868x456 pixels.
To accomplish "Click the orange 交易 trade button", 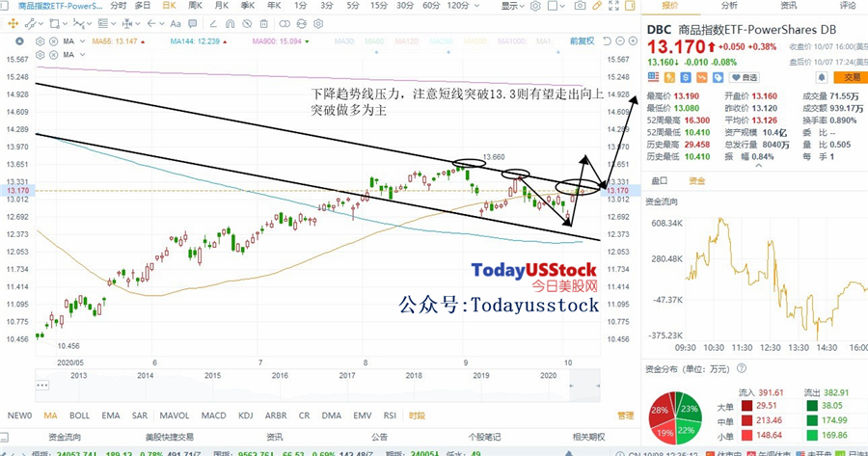I will [852, 77].
